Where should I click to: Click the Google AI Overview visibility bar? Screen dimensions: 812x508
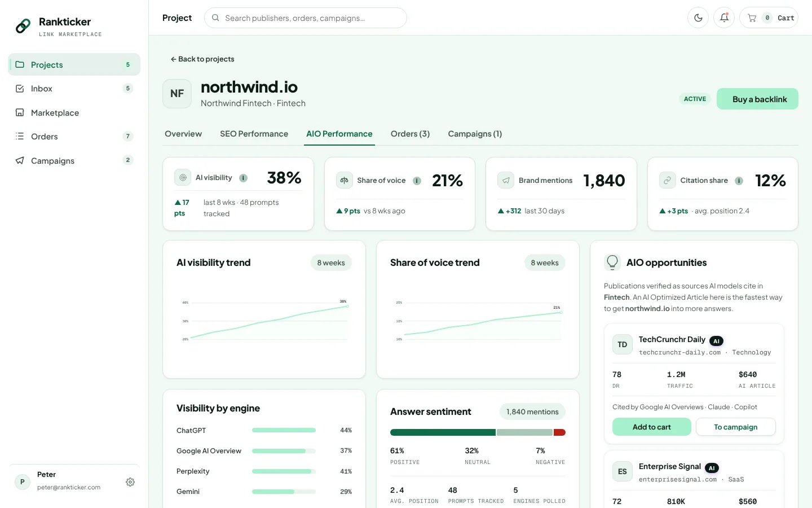click(x=284, y=451)
